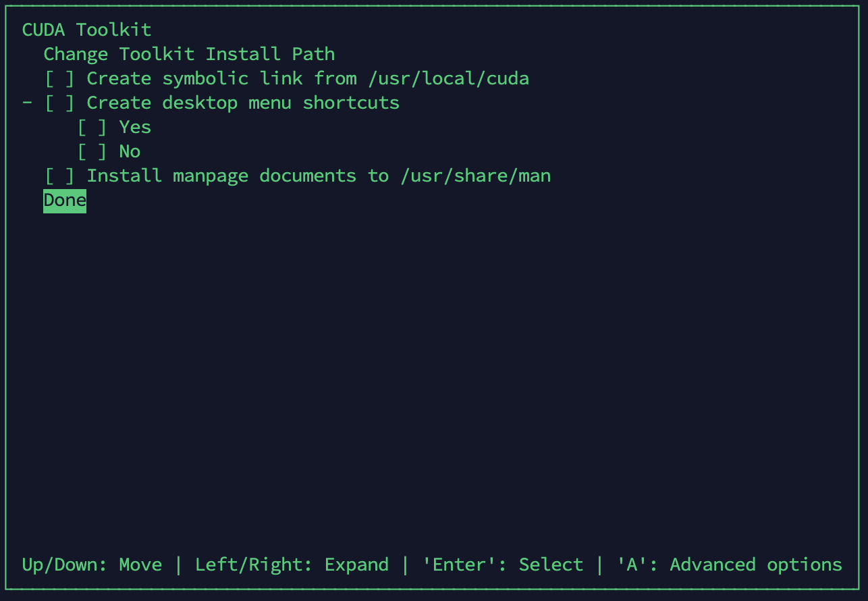
Task: Click the /usr/local/cuda path text
Action: (449, 78)
